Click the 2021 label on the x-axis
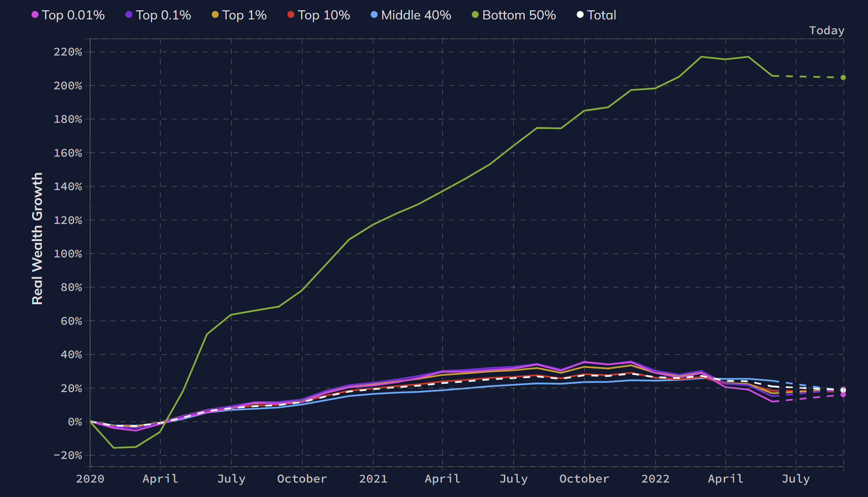868x497 pixels. 373,479
